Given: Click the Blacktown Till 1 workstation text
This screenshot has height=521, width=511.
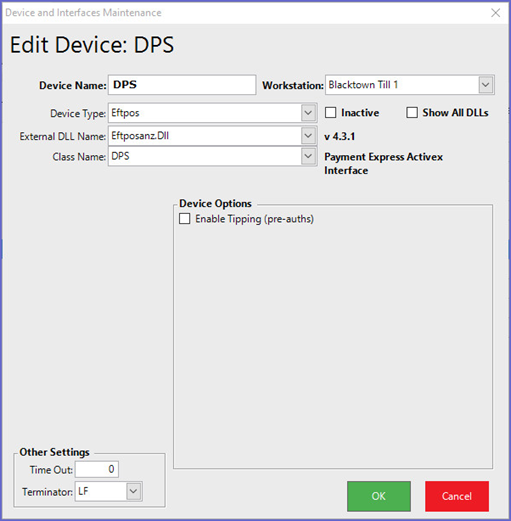Looking at the screenshot, I should (363, 85).
